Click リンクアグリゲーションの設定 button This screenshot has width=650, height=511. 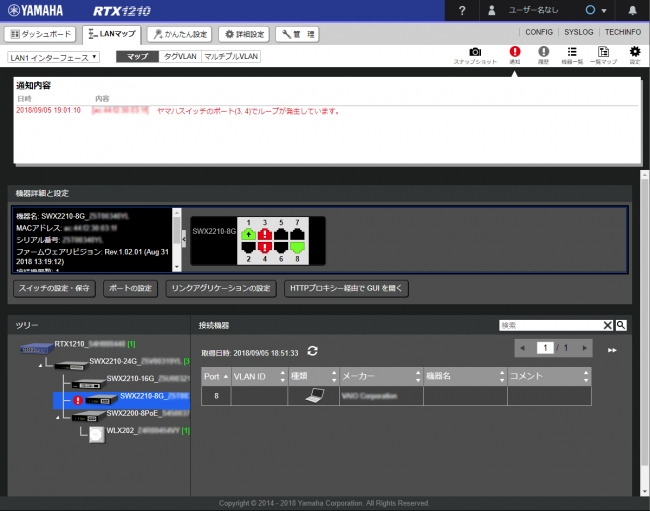click(221, 288)
